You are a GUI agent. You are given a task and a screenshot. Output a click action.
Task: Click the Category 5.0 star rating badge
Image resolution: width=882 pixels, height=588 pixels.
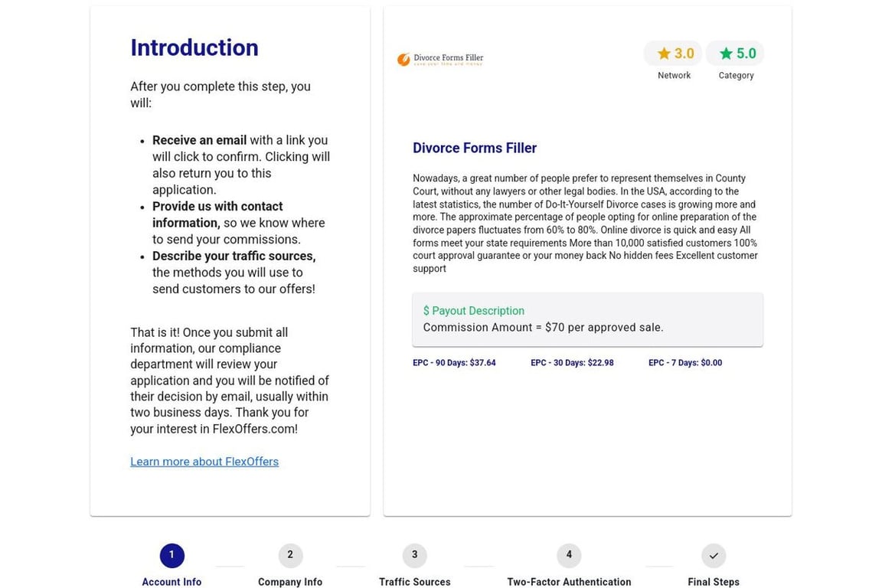pyautogui.click(x=735, y=54)
